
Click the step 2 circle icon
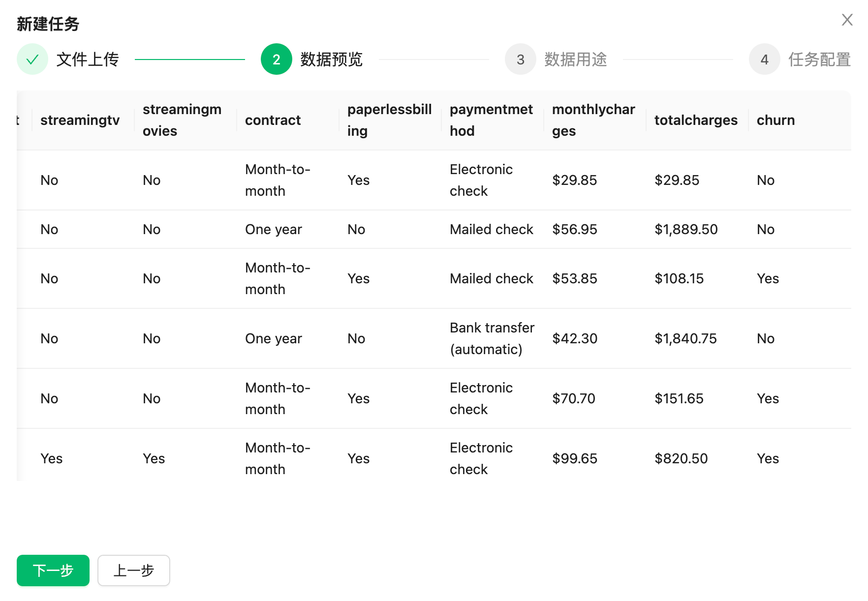pyautogui.click(x=277, y=60)
